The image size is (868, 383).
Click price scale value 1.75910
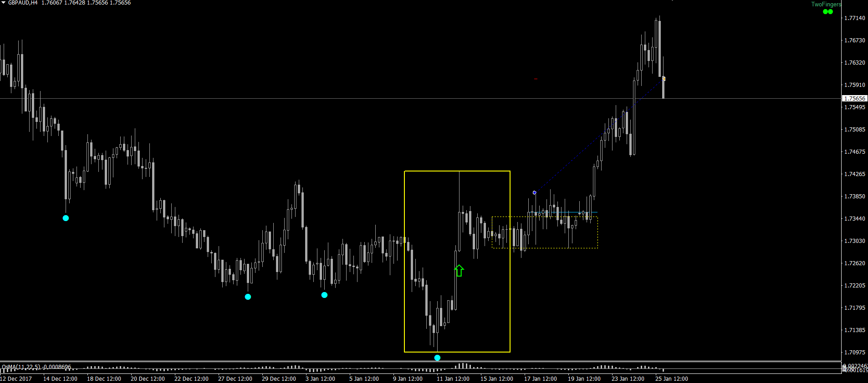[855, 85]
